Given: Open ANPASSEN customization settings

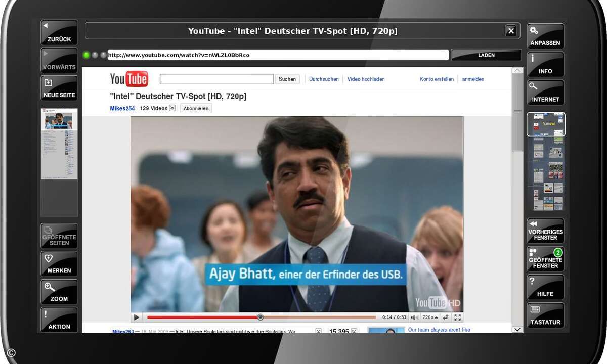Looking at the screenshot, I should (x=545, y=36).
